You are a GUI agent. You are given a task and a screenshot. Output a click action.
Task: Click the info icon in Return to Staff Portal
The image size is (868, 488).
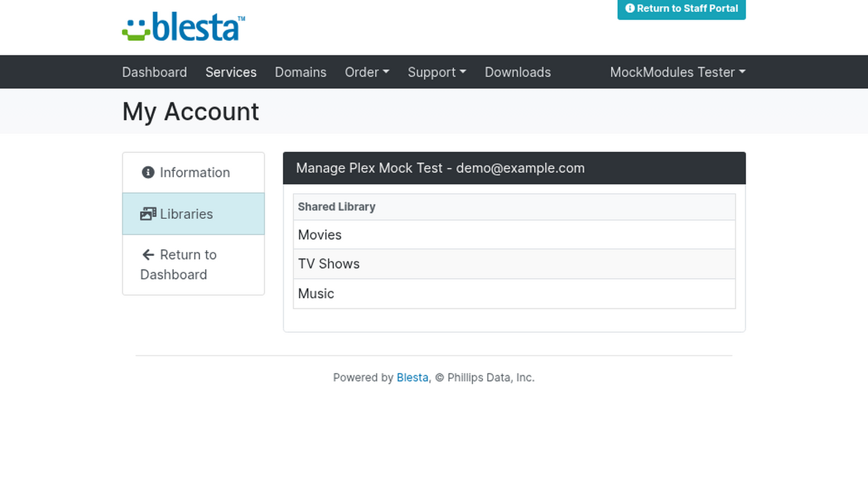(x=630, y=8)
